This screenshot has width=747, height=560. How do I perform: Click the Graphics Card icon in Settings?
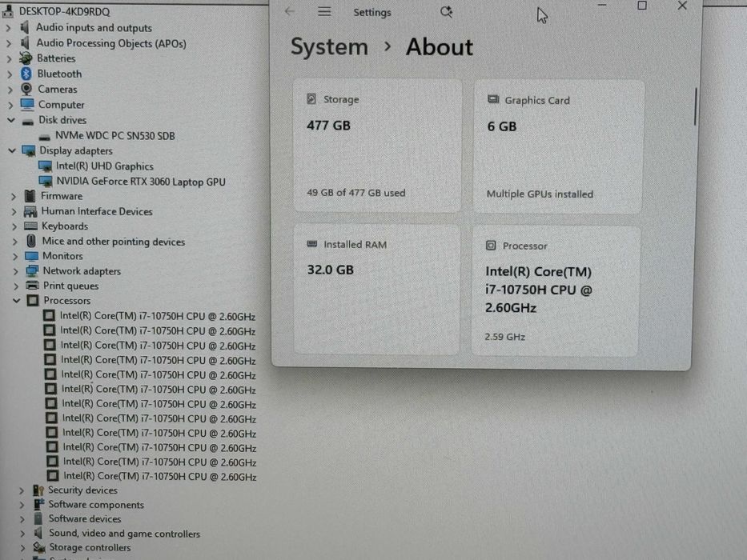[493, 99]
